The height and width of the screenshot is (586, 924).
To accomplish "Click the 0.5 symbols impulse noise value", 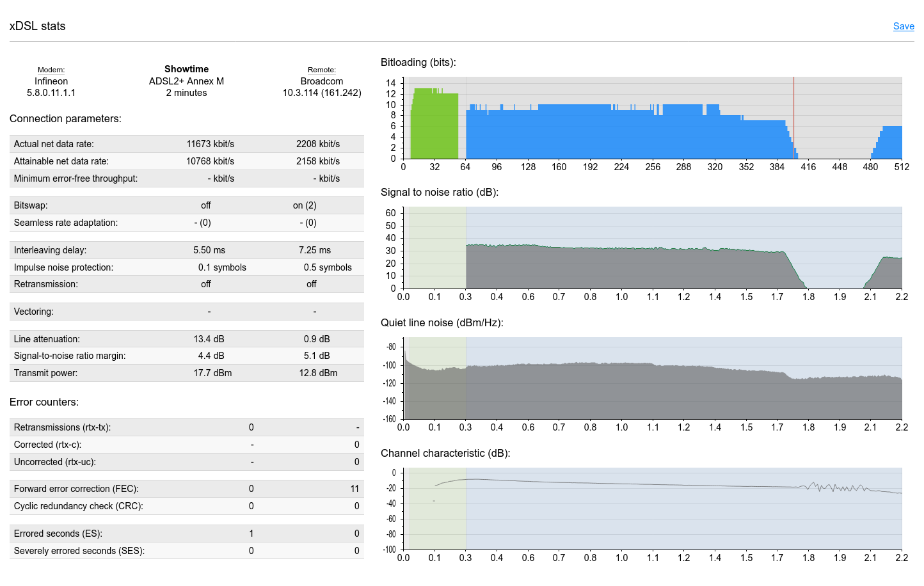I will (x=328, y=267).
